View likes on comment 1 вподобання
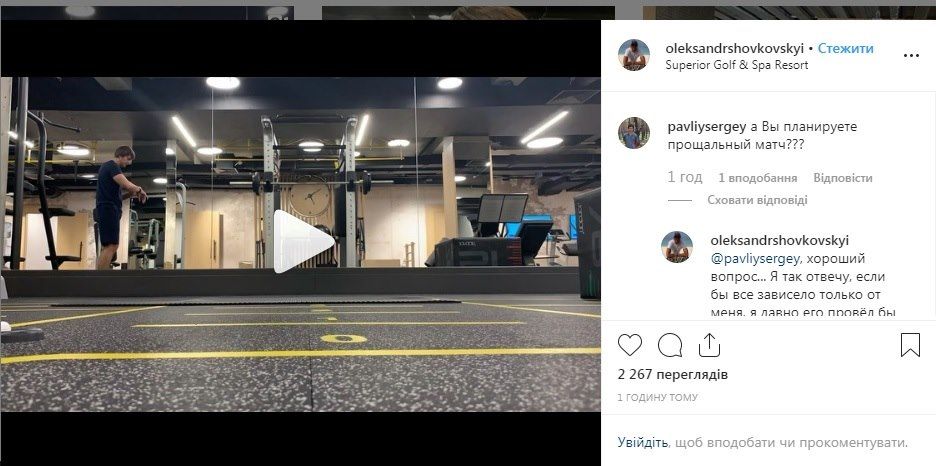This screenshot has height=466, width=936. click(758, 178)
